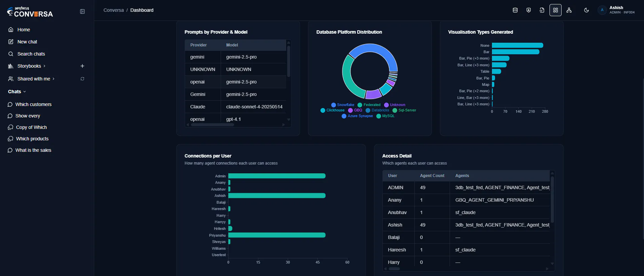Refresh the Shared with me list
The height and width of the screenshot is (276, 644).
click(x=82, y=79)
